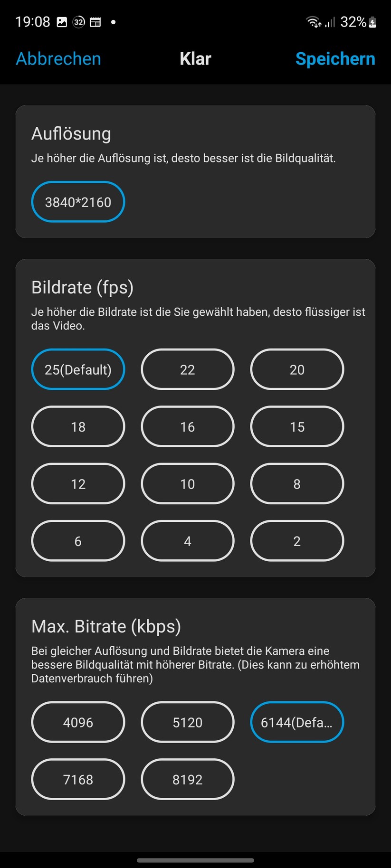This screenshot has height=868, width=391.
Task: Select the lowest 2 fps option
Action: click(x=297, y=541)
